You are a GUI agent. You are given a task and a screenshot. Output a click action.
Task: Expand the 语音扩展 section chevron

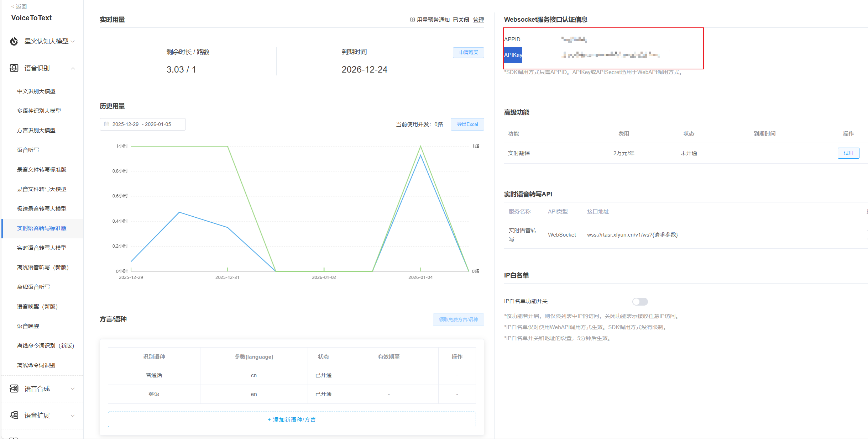pyautogui.click(x=73, y=416)
